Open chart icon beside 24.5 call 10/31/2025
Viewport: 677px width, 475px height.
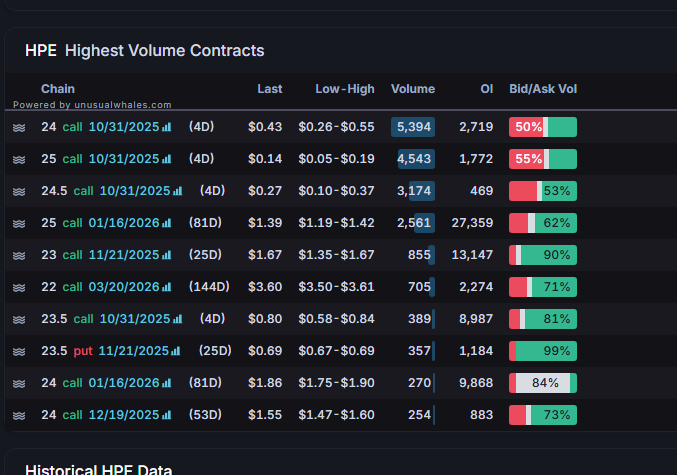click(177, 191)
